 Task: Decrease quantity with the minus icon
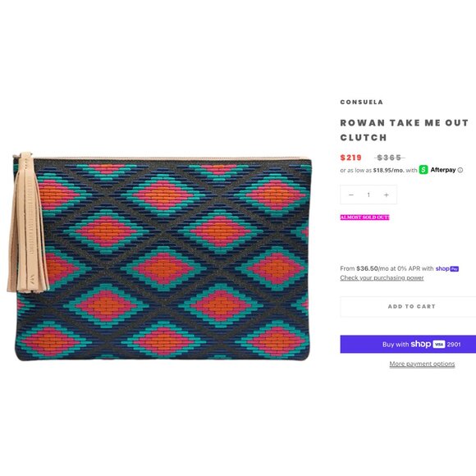[351, 195]
